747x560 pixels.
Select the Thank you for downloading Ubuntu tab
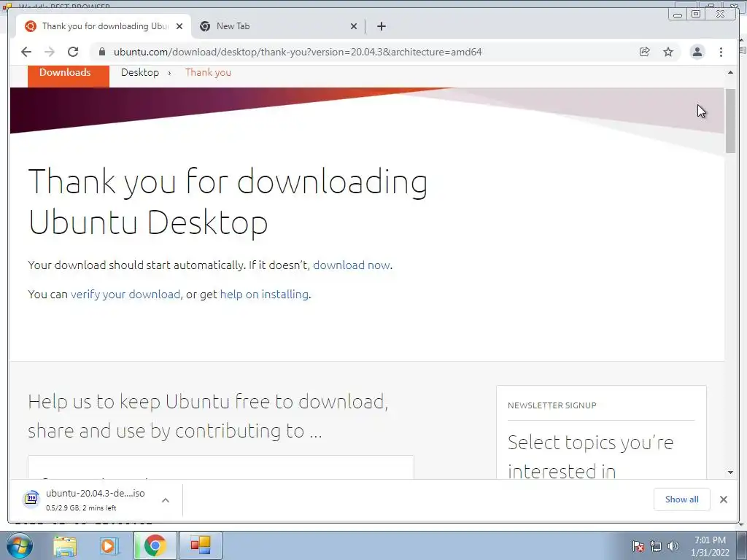tap(104, 26)
